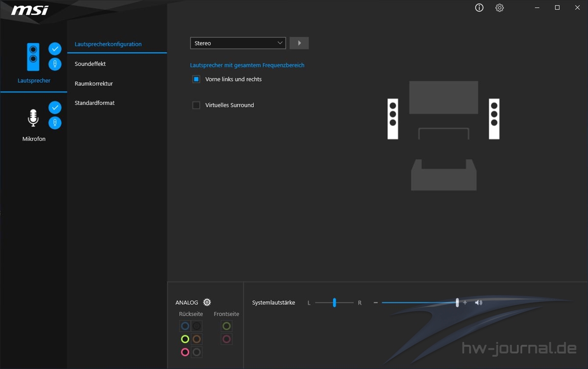Click the checkmark default icon beside Mikrofon

click(55, 107)
